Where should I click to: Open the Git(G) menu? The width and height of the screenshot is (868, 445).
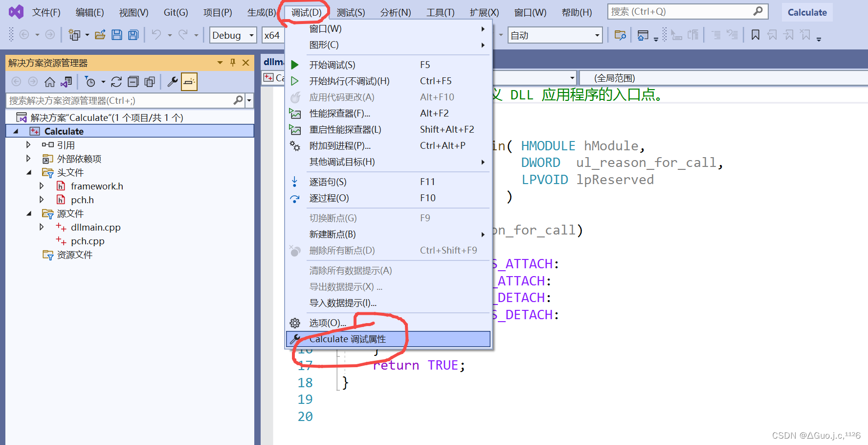click(176, 12)
